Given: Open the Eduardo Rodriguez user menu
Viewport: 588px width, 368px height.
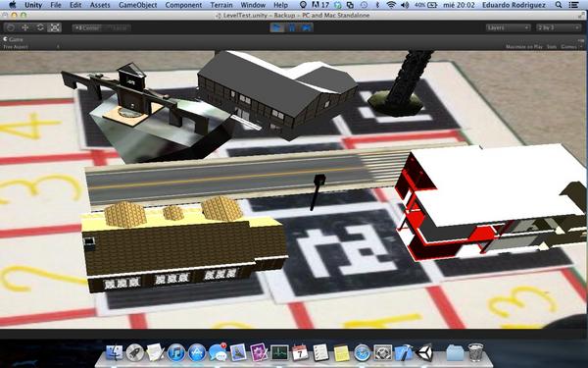Looking at the screenshot, I should 514,5.
